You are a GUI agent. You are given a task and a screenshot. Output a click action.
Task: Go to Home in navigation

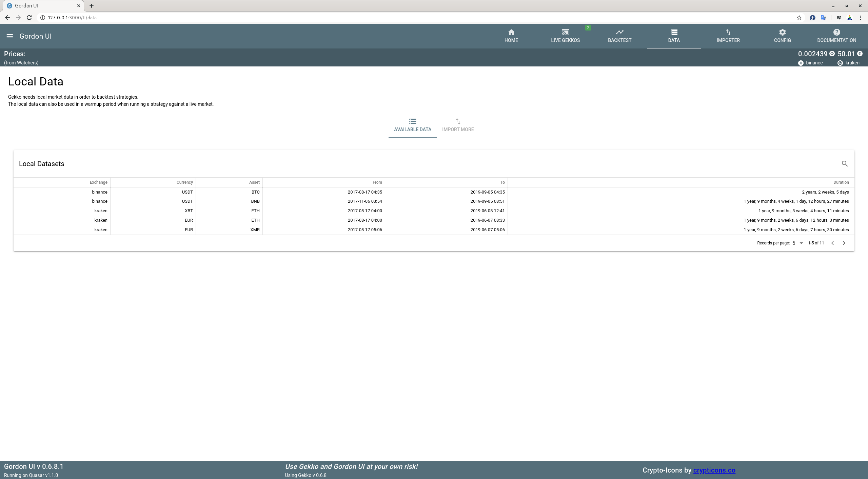point(511,36)
